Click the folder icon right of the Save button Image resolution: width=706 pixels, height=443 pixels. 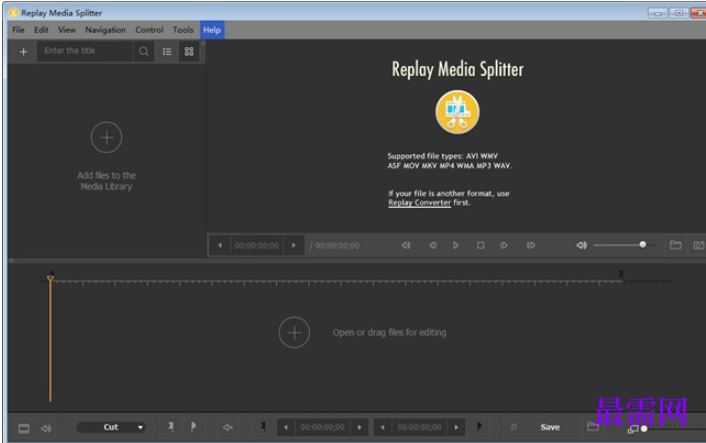593,426
